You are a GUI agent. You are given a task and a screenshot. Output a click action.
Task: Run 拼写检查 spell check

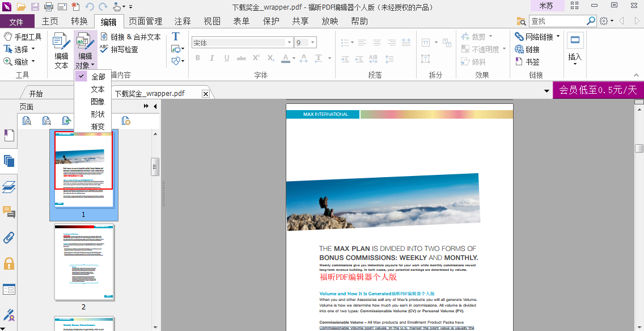tap(120, 49)
